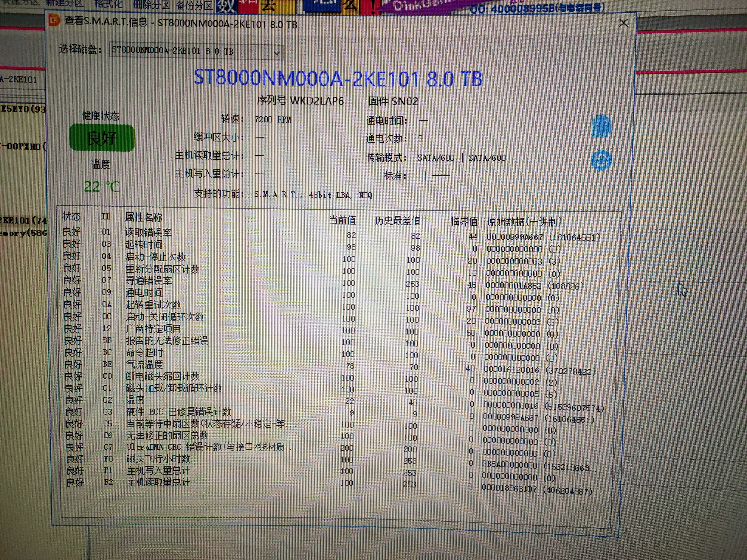
Task: Click the DiskGenius app icon in title bar
Action: [54, 20]
